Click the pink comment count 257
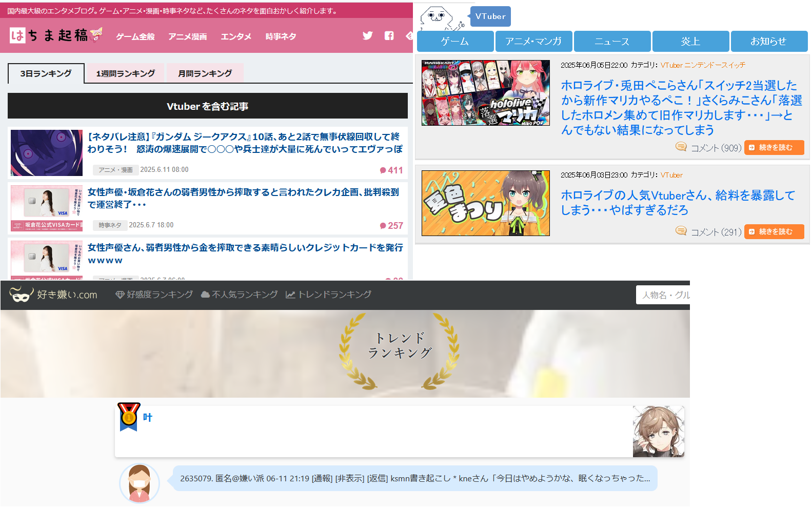Viewport: 812px width, 508px height. click(x=391, y=226)
